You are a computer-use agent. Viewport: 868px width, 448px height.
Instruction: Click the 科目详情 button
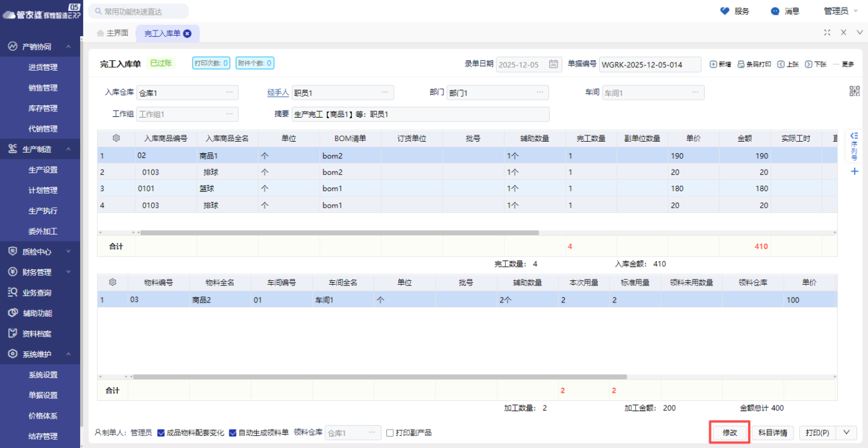coord(773,432)
